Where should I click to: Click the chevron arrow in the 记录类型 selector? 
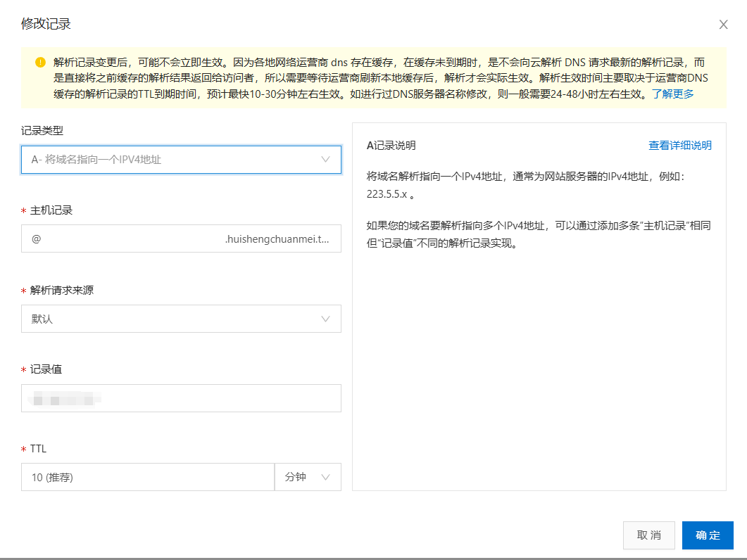(x=325, y=160)
